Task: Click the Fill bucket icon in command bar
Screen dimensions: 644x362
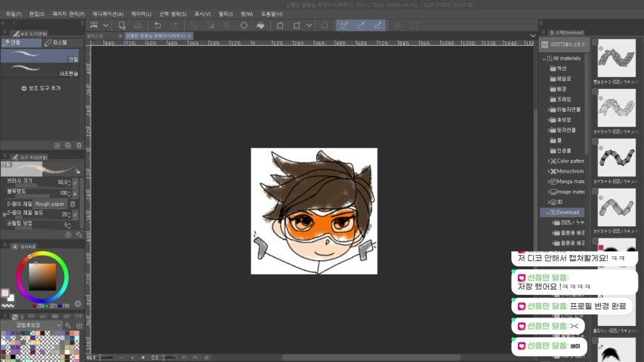Action: point(260,25)
